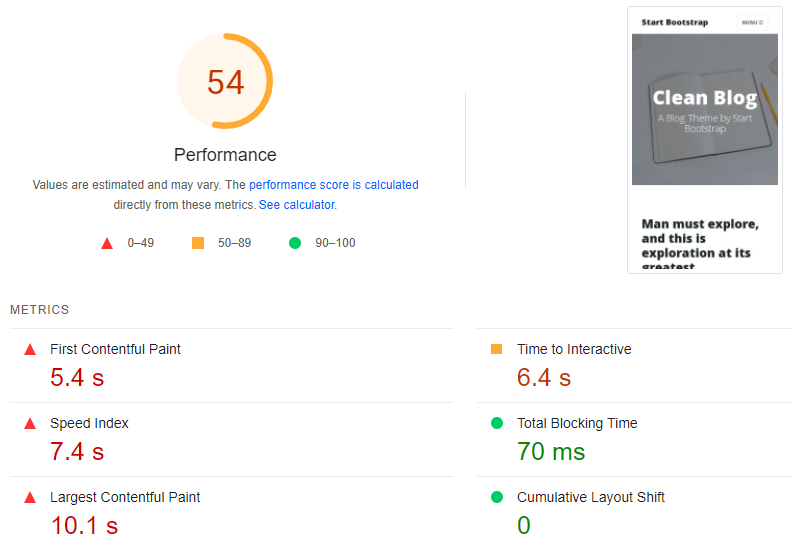Click the red triangle beside Largest Contentful Paint

point(30,498)
